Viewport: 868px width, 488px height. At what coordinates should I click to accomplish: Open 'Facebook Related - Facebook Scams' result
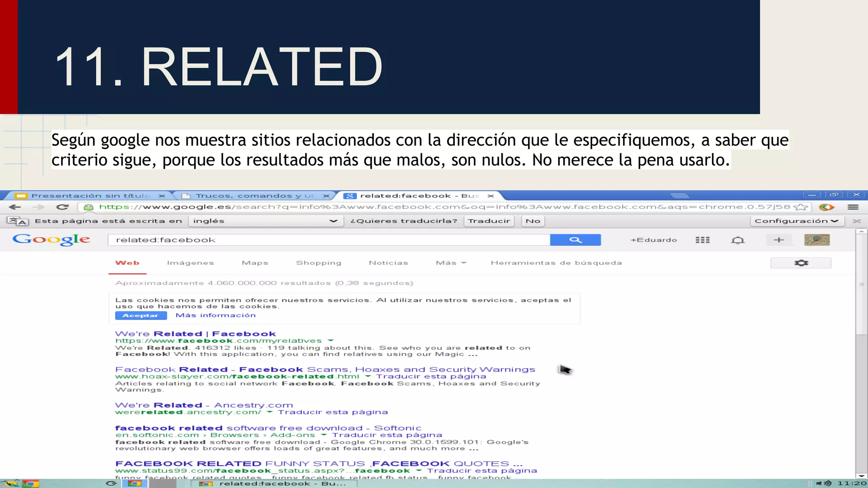point(325,369)
